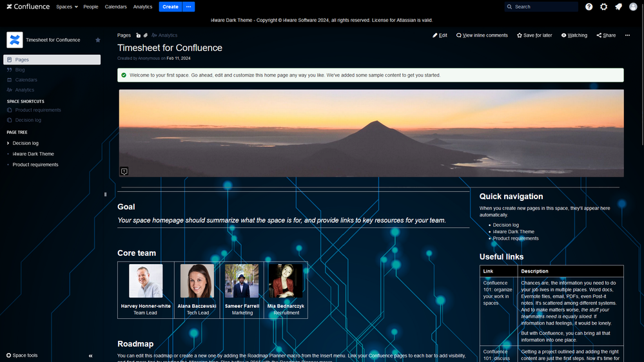The image size is (644, 362).
Task: Open the attachments paperclip icon
Action: coord(146,35)
